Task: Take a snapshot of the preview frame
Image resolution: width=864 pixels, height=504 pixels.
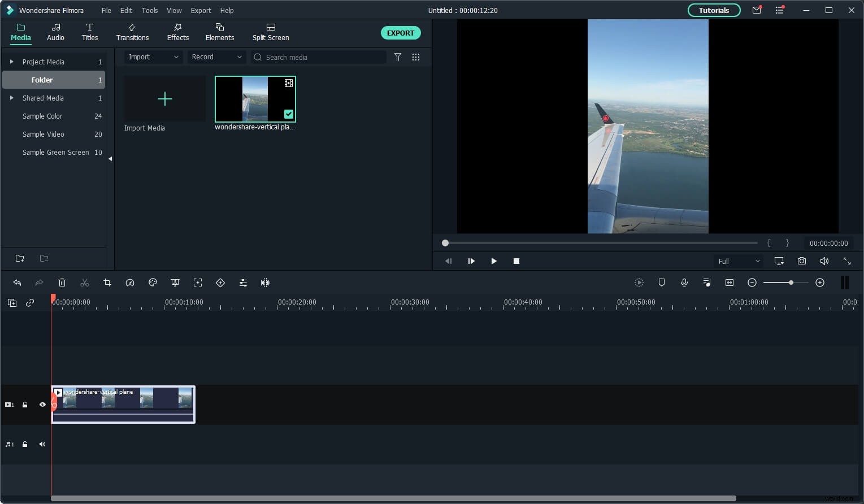Action: [x=802, y=261]
